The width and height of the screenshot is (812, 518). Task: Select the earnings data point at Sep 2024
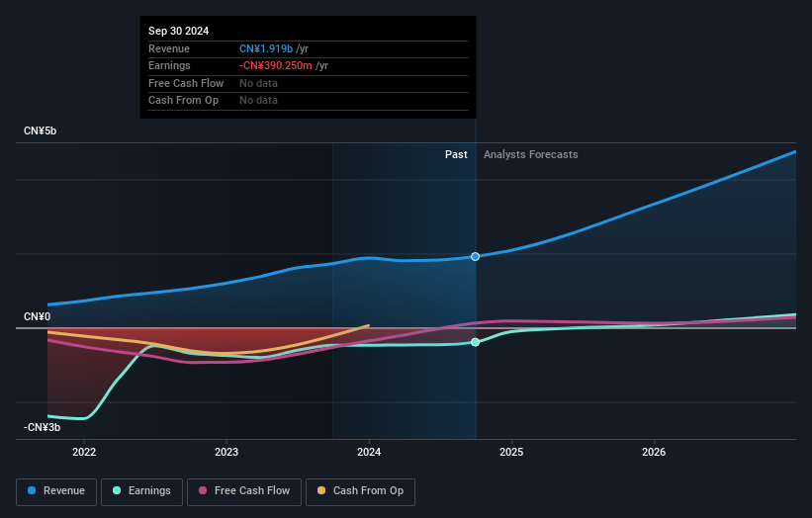pyautogui.click(x=476, y=342)
